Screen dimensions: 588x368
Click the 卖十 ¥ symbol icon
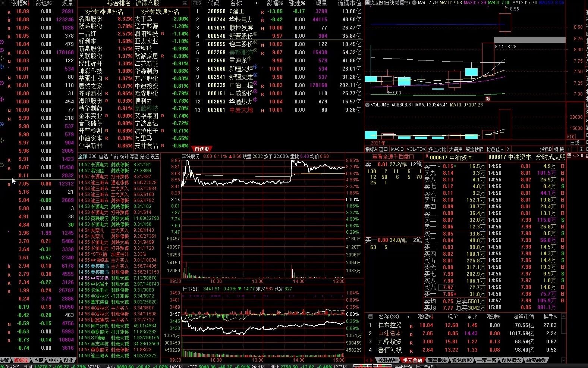438,166
